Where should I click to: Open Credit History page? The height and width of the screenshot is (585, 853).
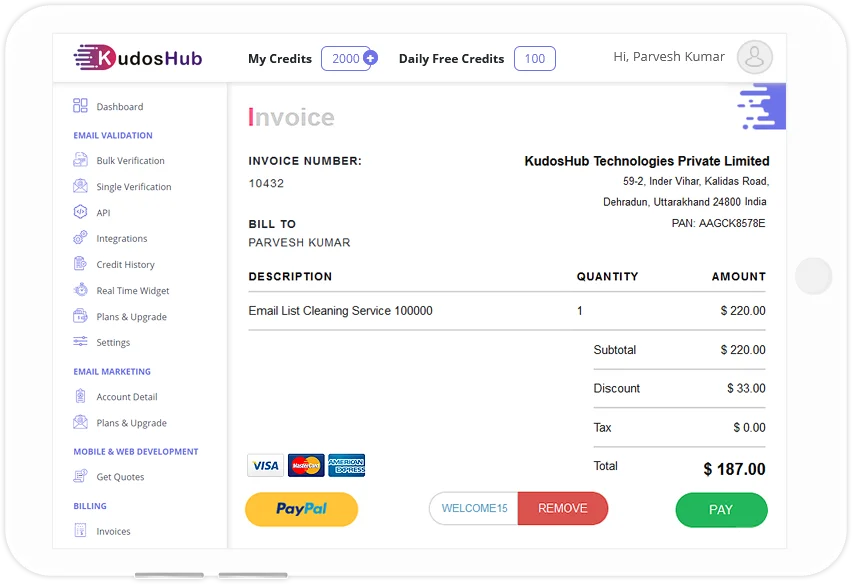pyautogui.click(x=126, y=264)
